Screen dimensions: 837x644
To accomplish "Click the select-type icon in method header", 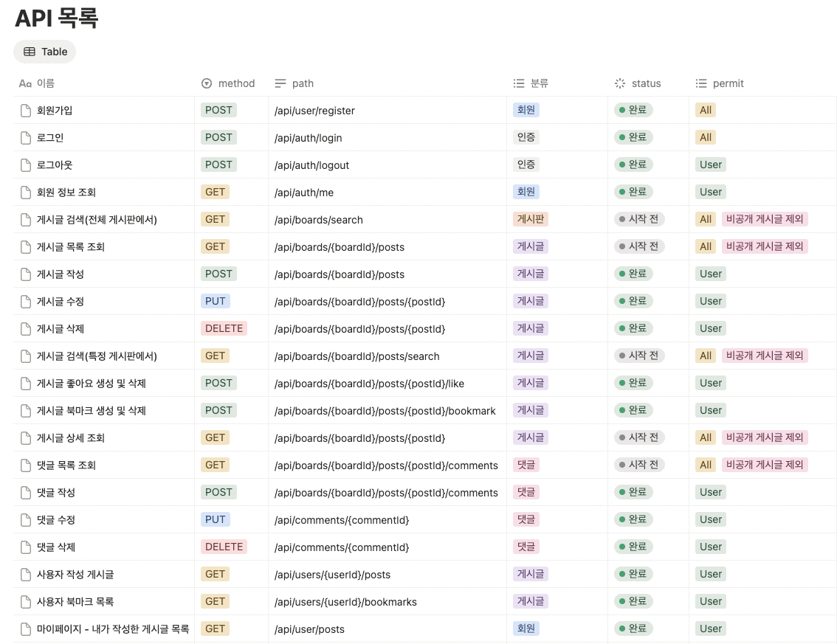I will tap(207, 84).
